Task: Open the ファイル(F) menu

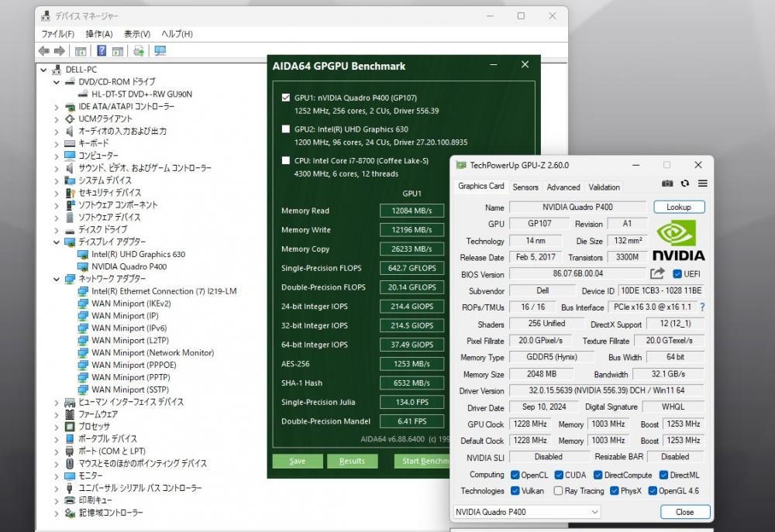Action: click(x=58, y=34)
